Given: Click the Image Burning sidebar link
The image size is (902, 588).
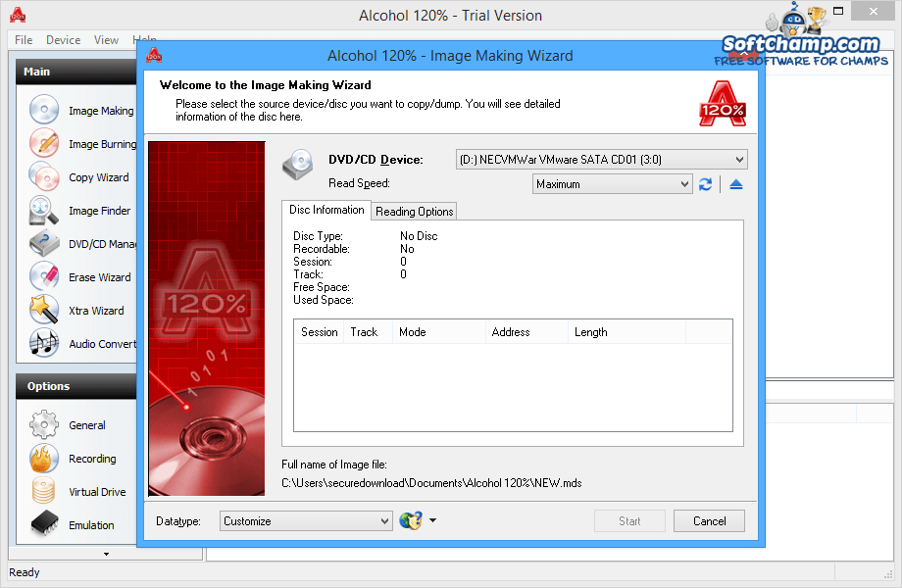Looking at the screenshot, I should point(102,144).
